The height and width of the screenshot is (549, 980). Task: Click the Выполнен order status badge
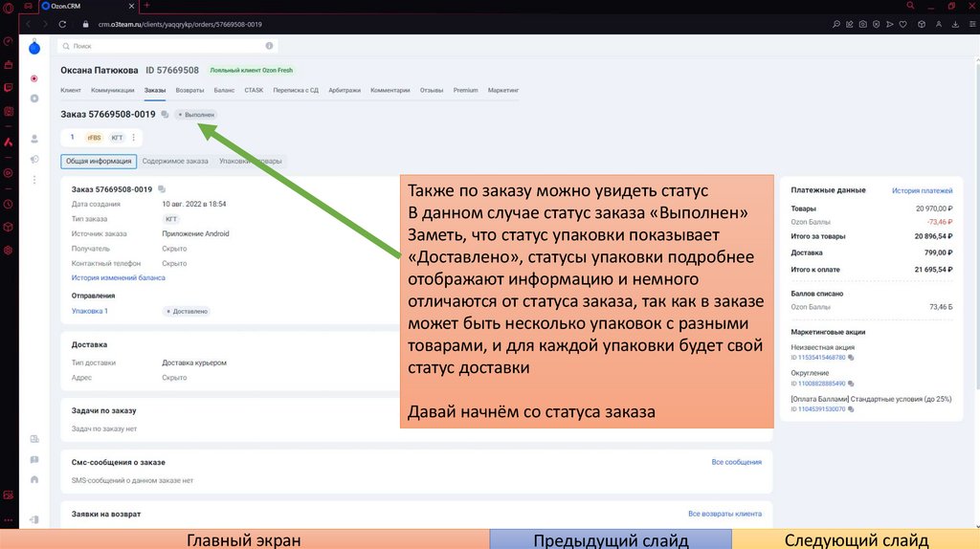point(196,115)
